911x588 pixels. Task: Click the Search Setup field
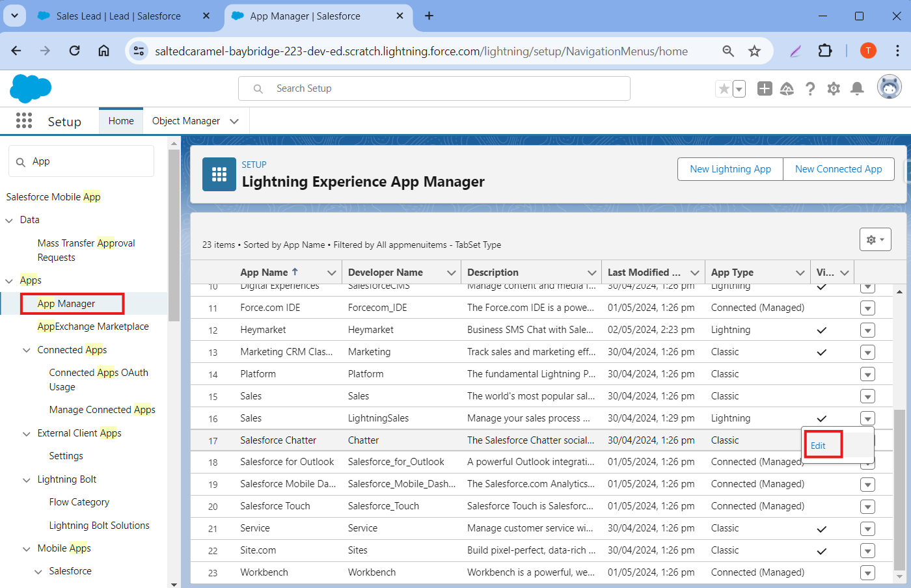coord(434,88)
